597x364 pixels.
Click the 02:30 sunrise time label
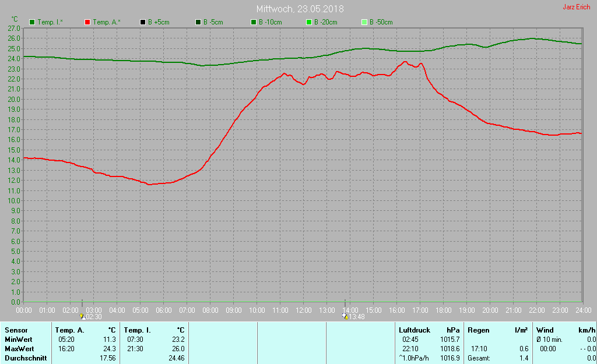pyautogui.click(x=94, y=316)
